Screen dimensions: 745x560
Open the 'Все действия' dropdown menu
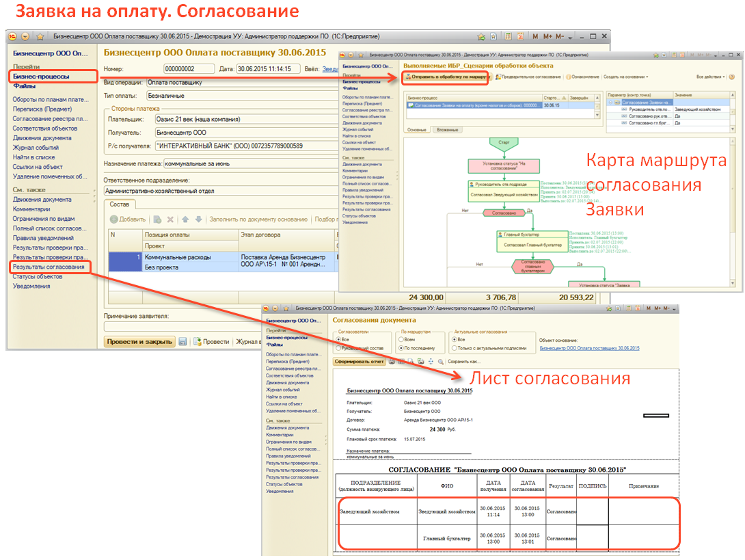click(x=711, y=77)
